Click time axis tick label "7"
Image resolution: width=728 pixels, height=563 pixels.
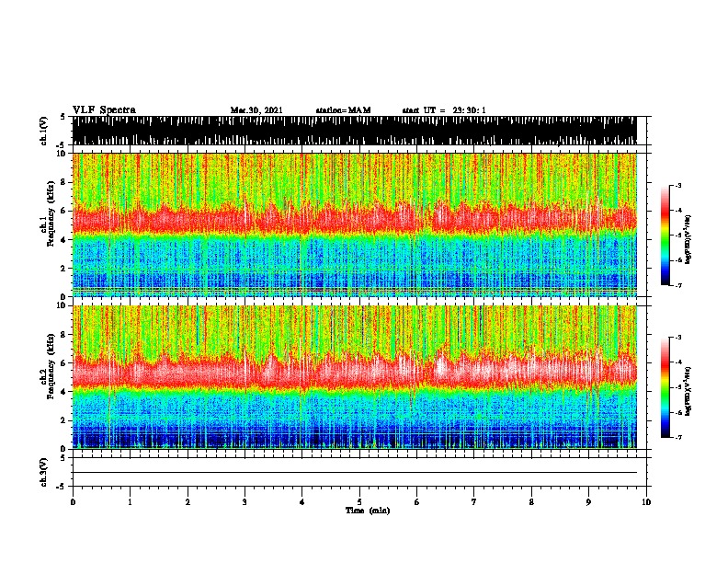pos(474,502)
